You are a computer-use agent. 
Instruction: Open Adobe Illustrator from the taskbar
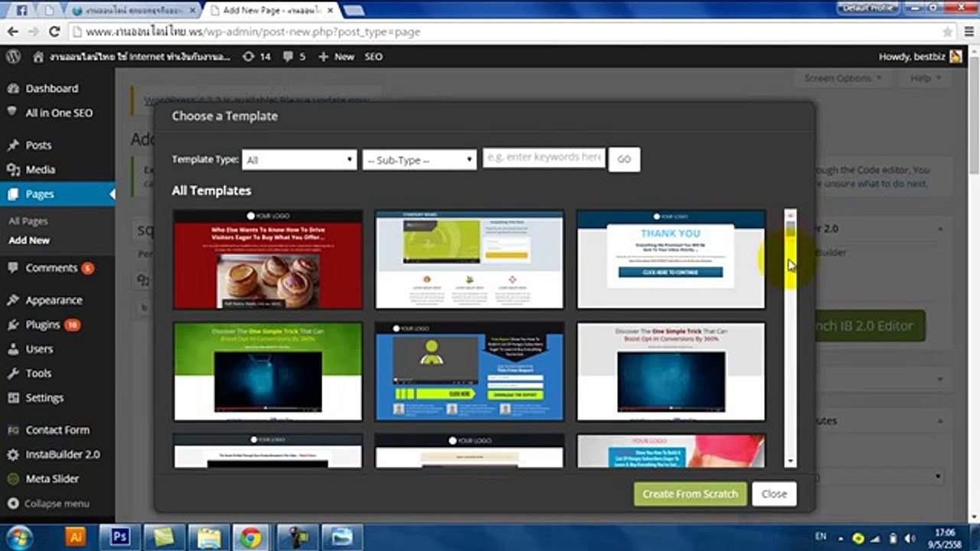[x=76, y=537]
